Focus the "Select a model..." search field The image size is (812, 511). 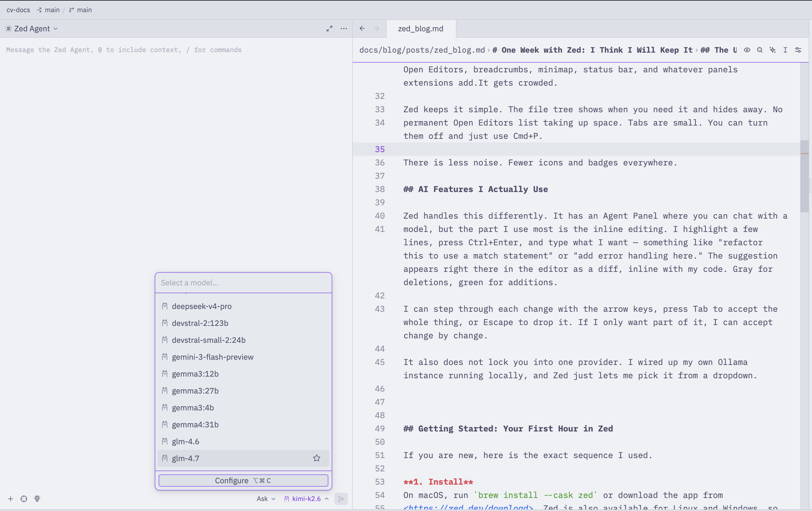(x=243, y=283)
